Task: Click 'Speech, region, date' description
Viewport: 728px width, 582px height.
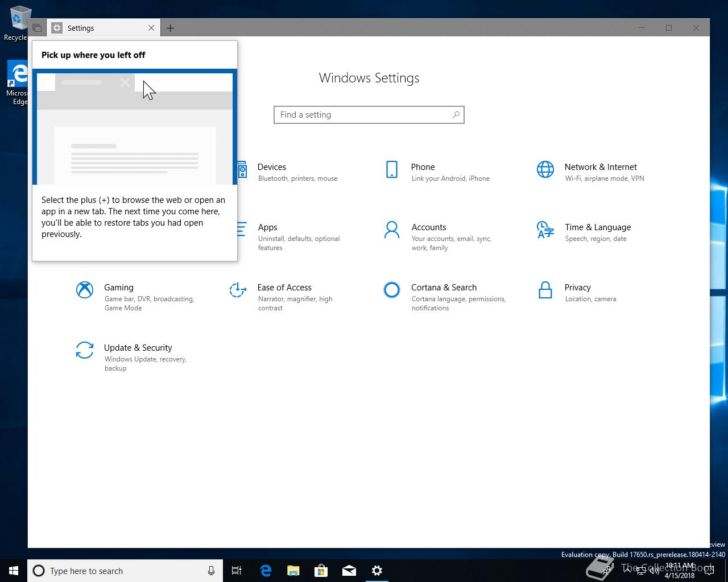Action: [x=595, y=239]
